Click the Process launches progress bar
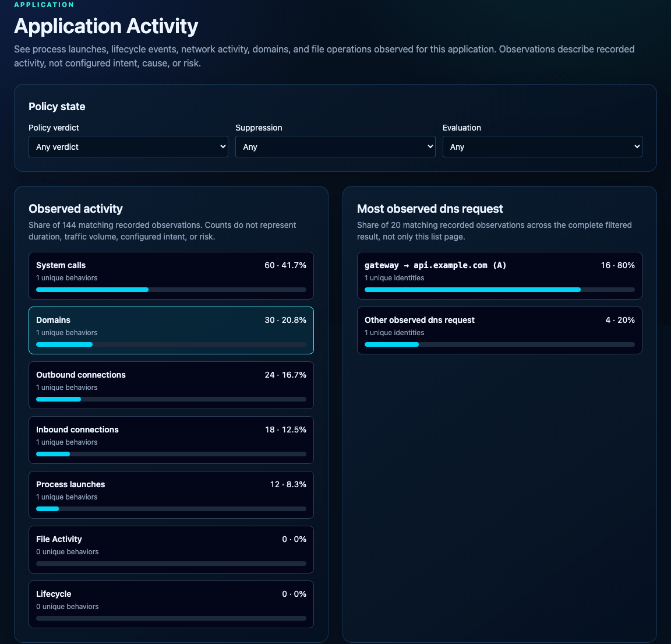671x644 pixels. coord(171,509)
